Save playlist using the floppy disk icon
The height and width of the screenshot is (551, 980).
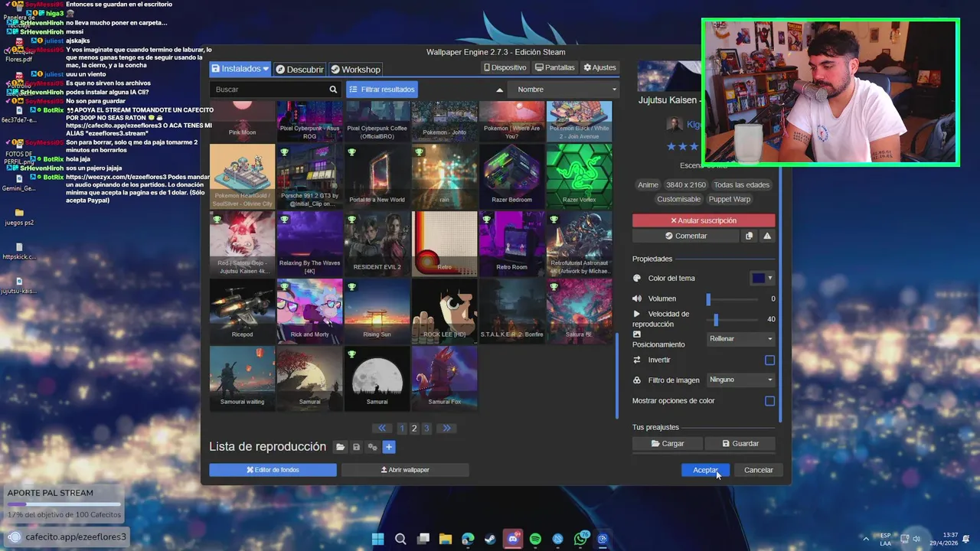(356, 447)
